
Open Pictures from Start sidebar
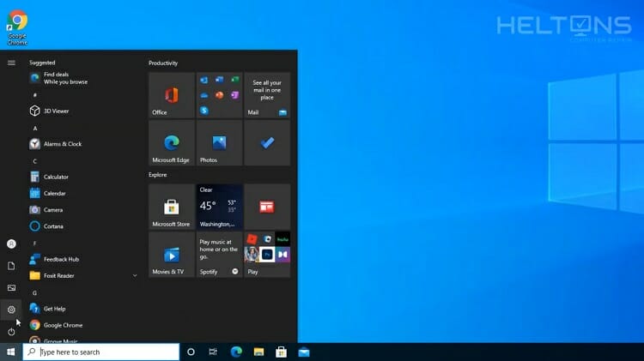[11, 288]
